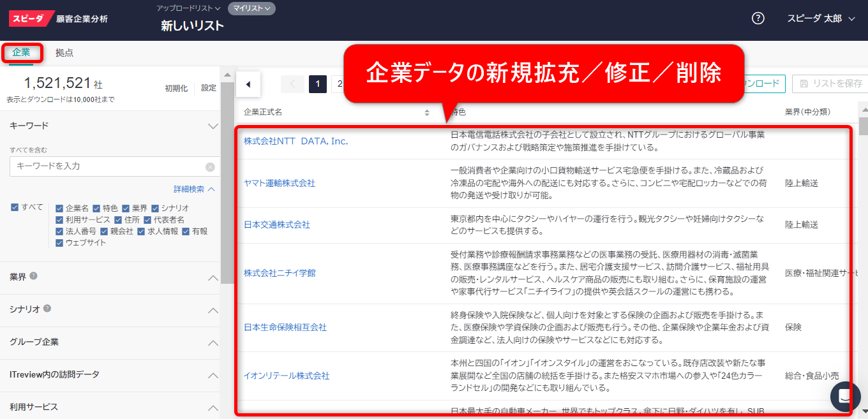Clear the keyword input field icon

click(210, 167)
